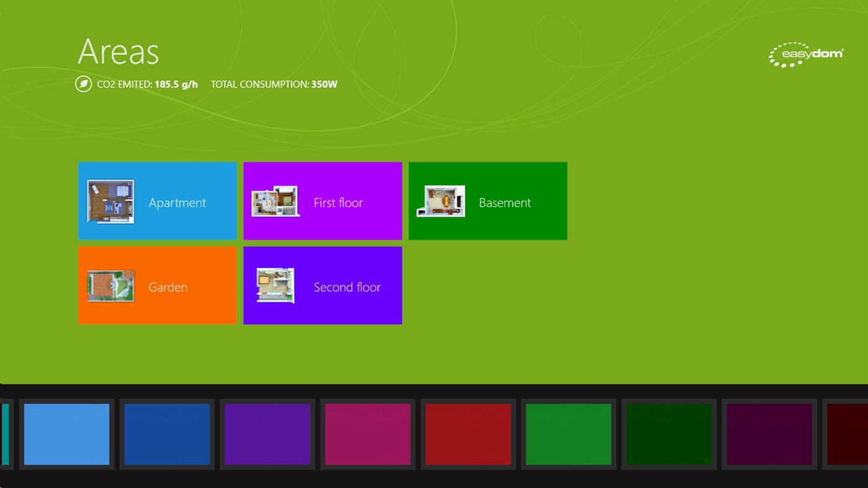This screenshot has width=868, height=488.
Task: Click the green CO2 leaf icon
Action: coord(83,84)
